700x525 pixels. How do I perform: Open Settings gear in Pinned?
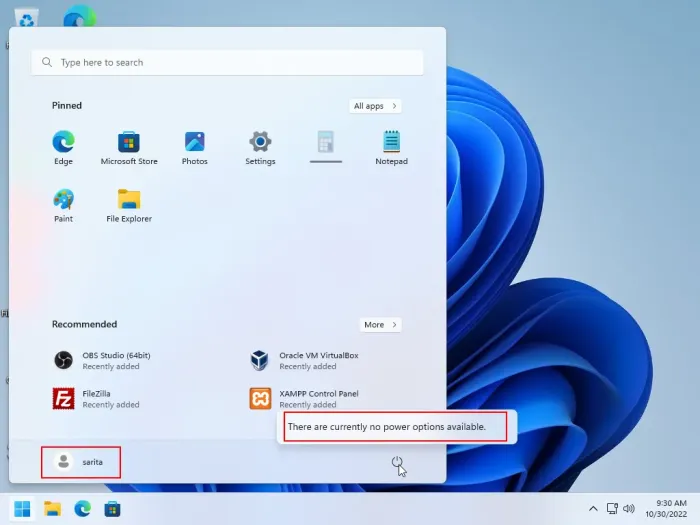[260, 148]
